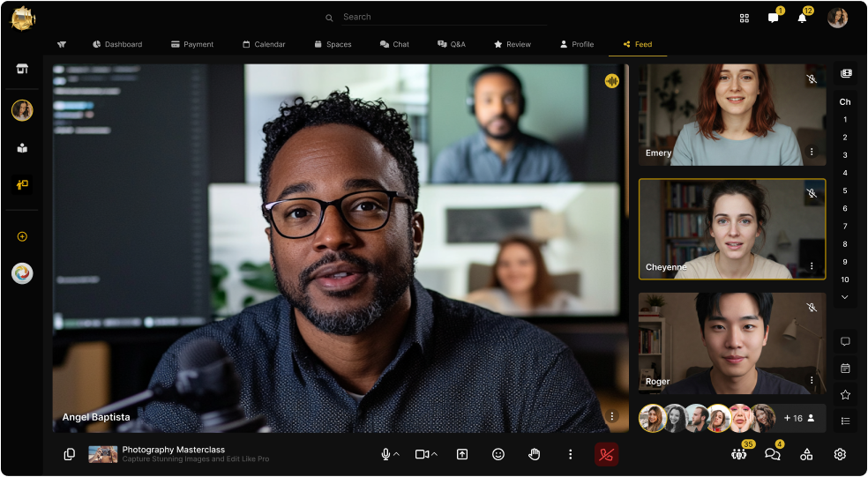
Task: Select the Feed tab
Action: (x=638, y=44)
